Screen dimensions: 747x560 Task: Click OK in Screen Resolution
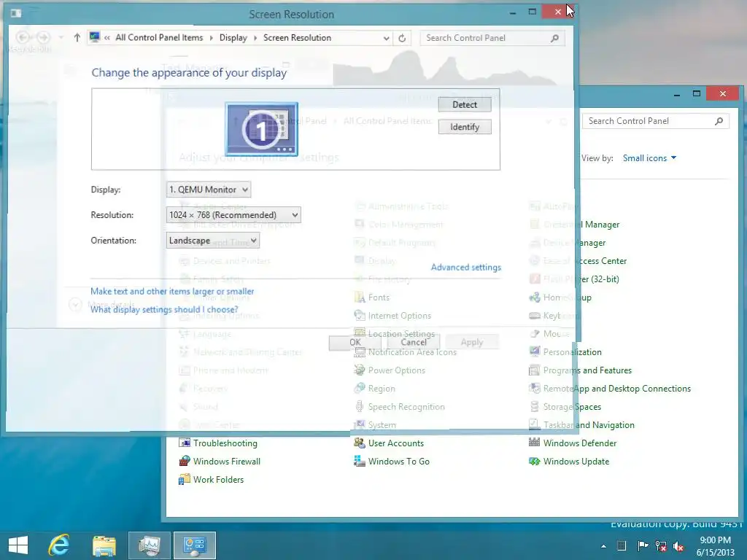point(355,342)
